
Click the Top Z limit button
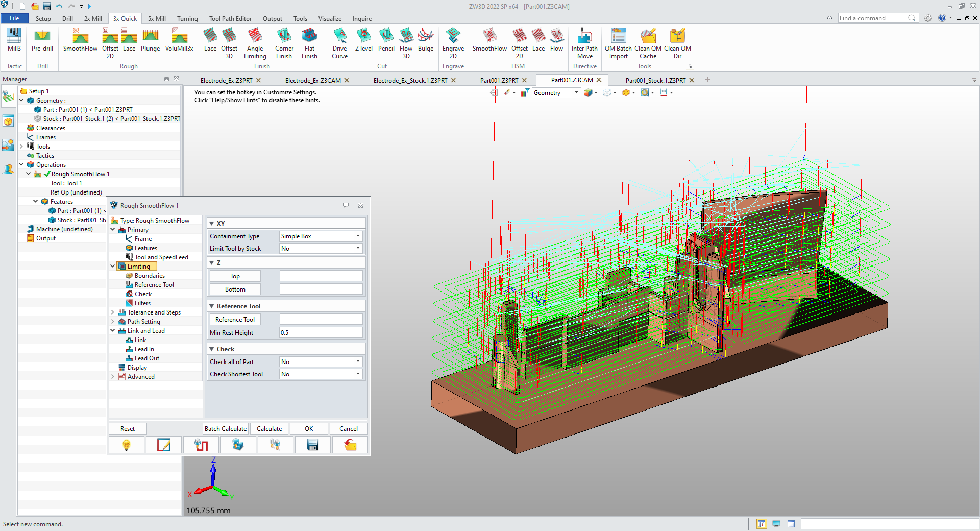point(235,276)
